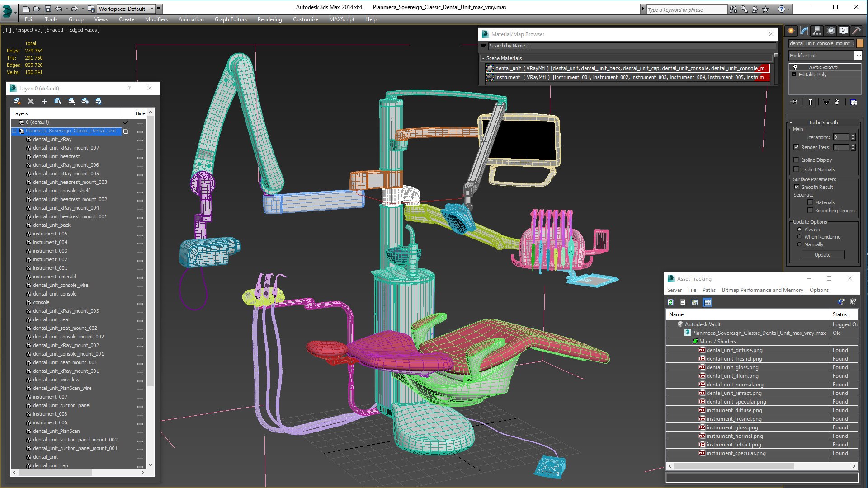Click Tree View icon in Asset Tracking toolbar

point(695,302)
